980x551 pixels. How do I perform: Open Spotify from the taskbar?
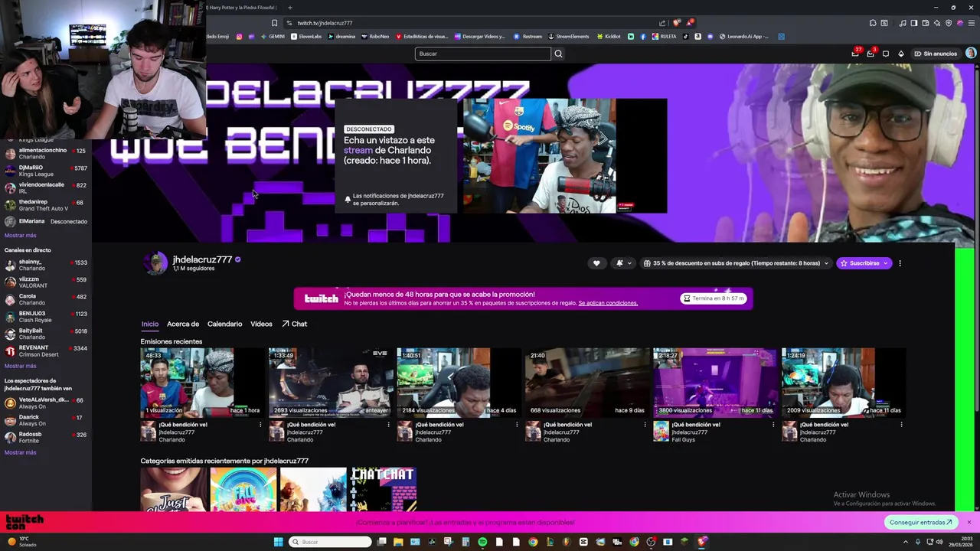pos(482,542)
